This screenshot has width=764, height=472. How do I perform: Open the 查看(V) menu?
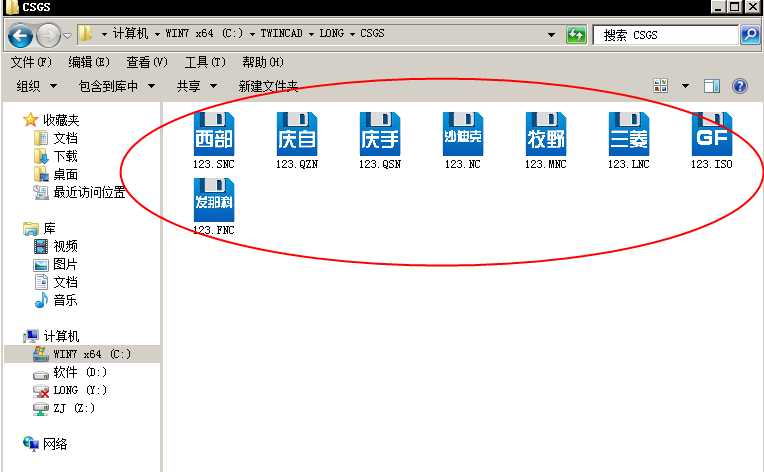[x=147, y=62]
